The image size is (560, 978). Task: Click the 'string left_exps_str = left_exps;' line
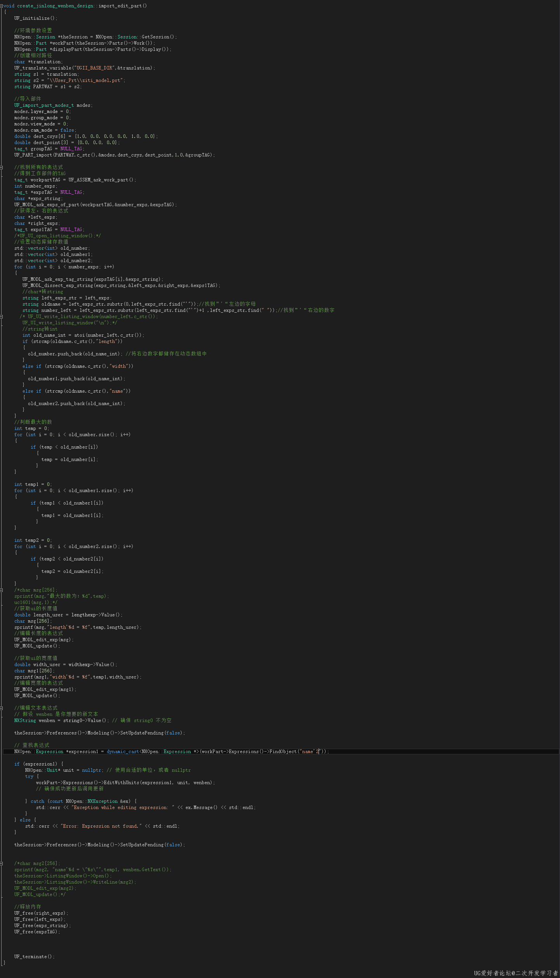click(67, 298)
